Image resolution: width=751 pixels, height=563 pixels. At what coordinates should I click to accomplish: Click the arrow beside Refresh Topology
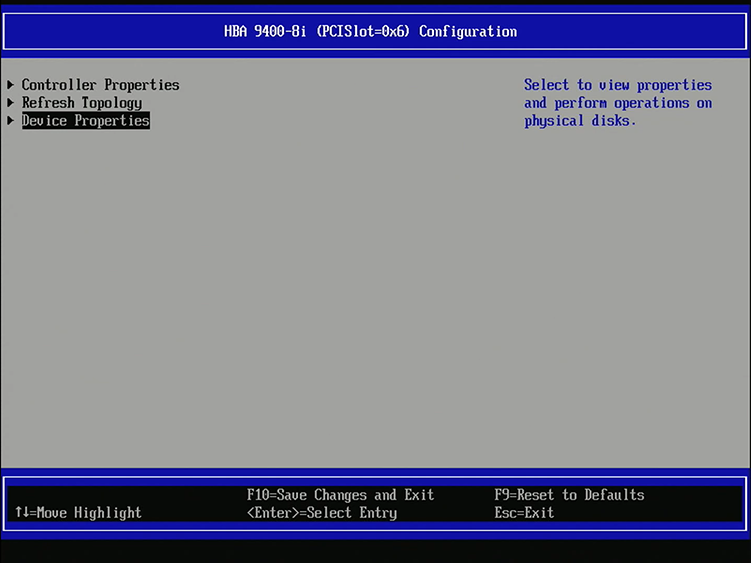pos(11,103)
